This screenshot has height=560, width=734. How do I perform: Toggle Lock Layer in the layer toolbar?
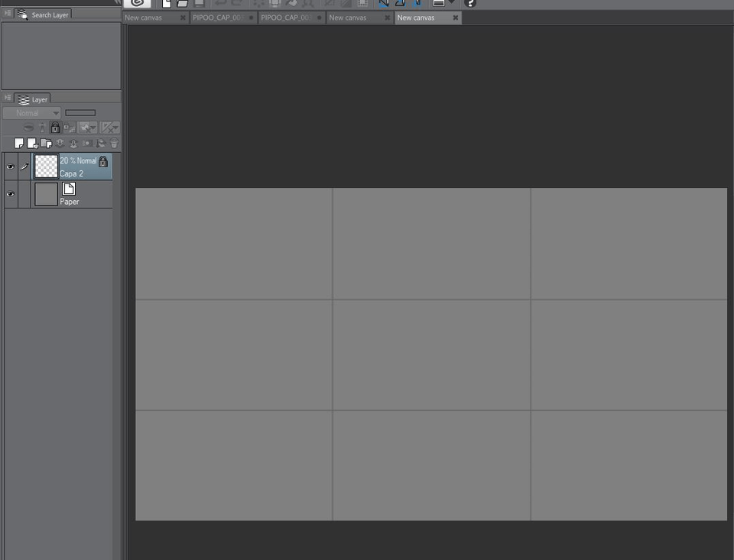[x=55, y=128]
